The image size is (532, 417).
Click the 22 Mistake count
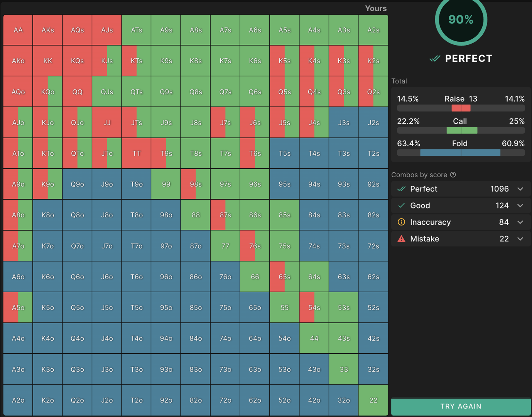(504, 239)
